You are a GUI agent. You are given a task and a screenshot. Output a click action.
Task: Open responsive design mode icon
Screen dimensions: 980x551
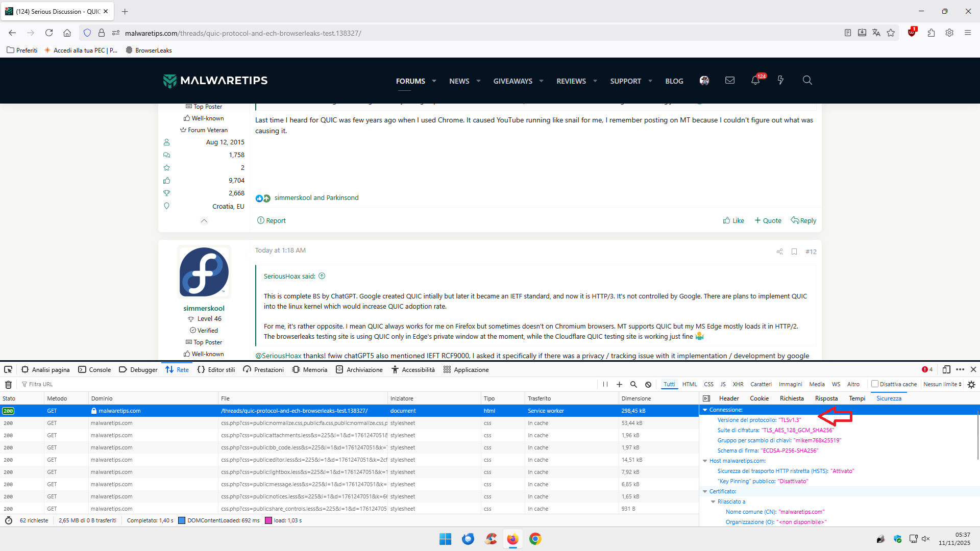coord(946,370)
